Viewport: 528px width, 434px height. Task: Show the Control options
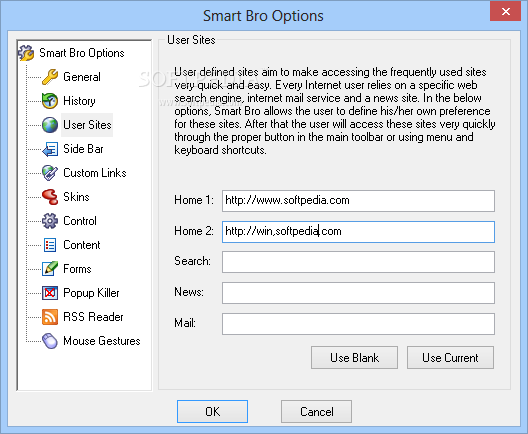[80, 221]
